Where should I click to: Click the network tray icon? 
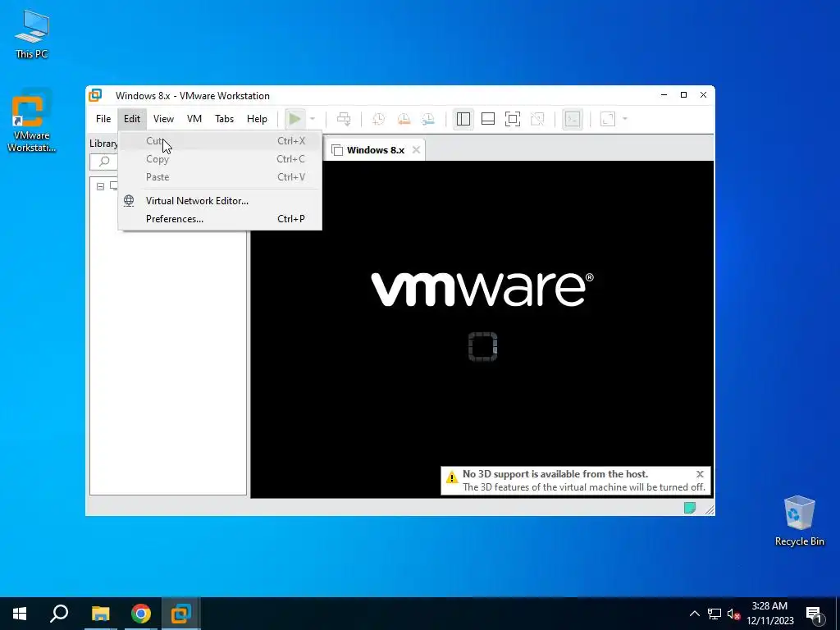714,614
